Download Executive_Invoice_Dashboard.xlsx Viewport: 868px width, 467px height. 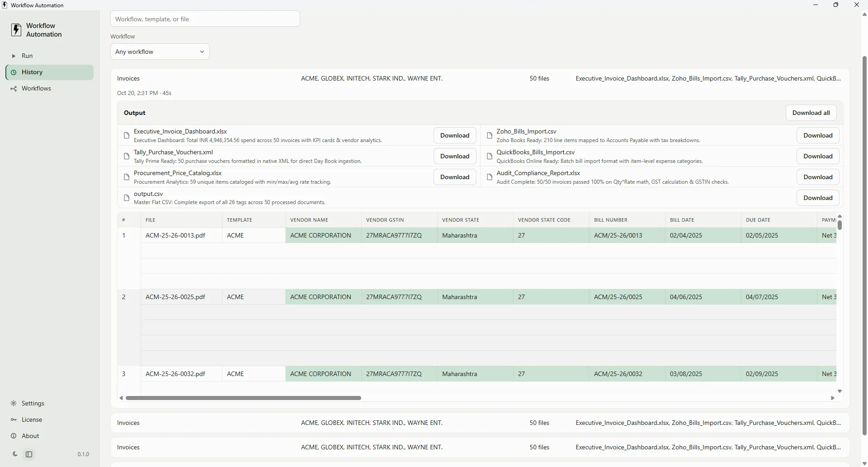pos(455,135)
